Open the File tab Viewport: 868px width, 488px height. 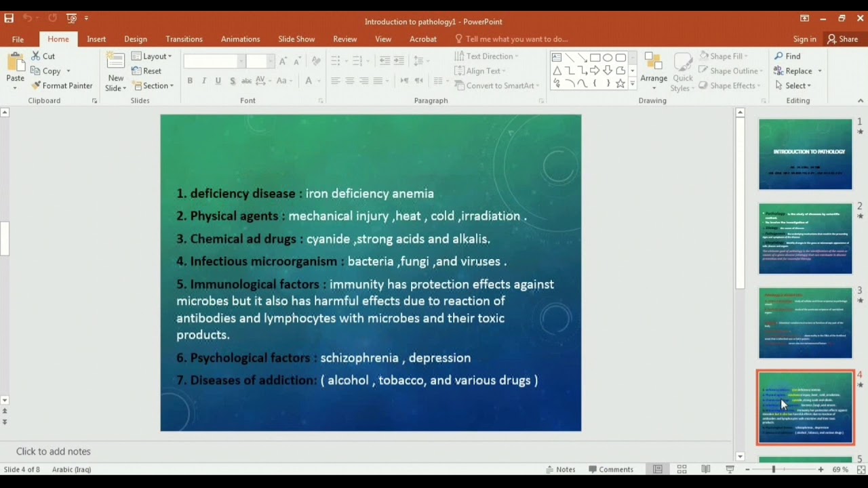(x=18, y=39)
